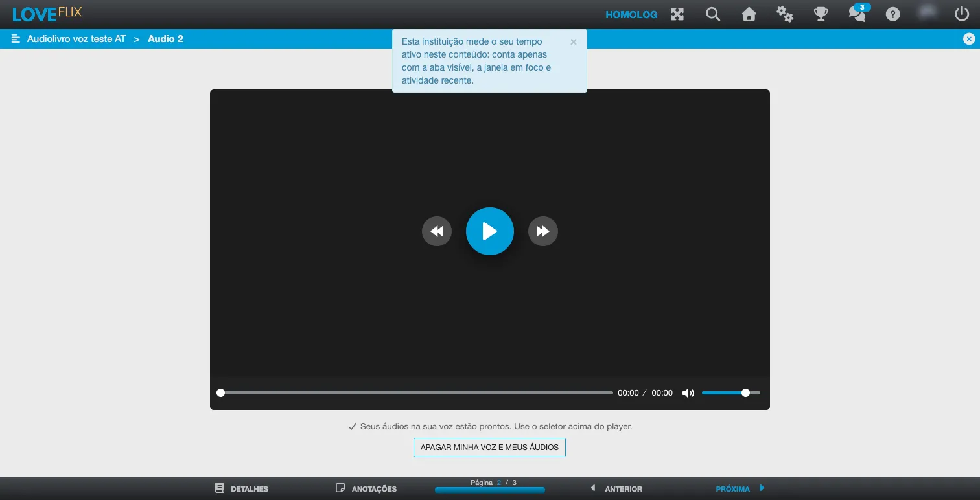Adjust the volume slider in the player
This screenshot has height=500, width=980.
click(731, 393)
